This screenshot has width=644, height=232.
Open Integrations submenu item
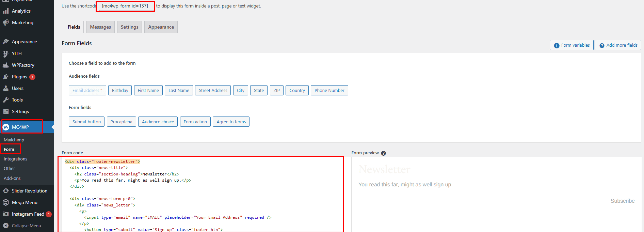15,159
